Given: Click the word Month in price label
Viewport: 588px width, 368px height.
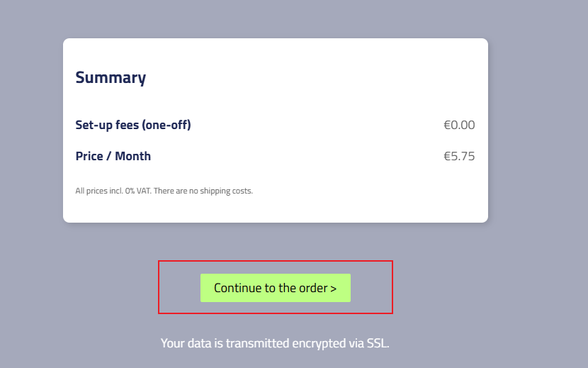Looking at the screenshot, I should 134,156.
